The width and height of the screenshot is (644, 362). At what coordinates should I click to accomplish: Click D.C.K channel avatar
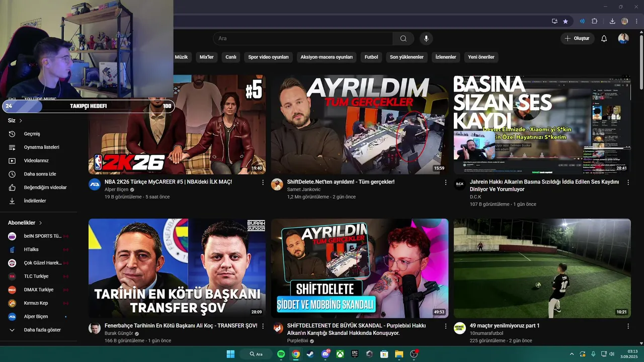460,185
